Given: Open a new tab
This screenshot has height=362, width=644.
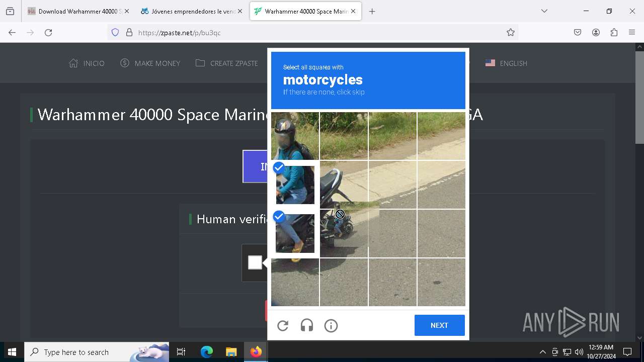Looking at the screenshot, I should [372, 11].
